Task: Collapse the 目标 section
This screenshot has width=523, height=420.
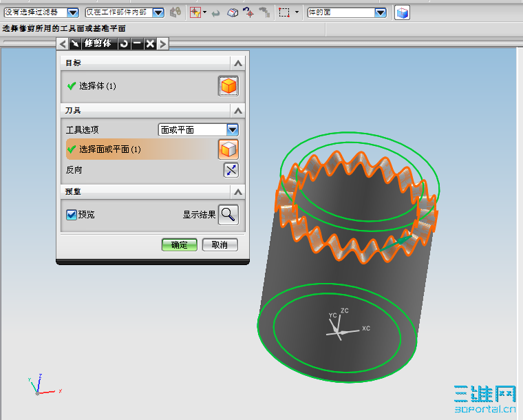Action: point(238,63)
